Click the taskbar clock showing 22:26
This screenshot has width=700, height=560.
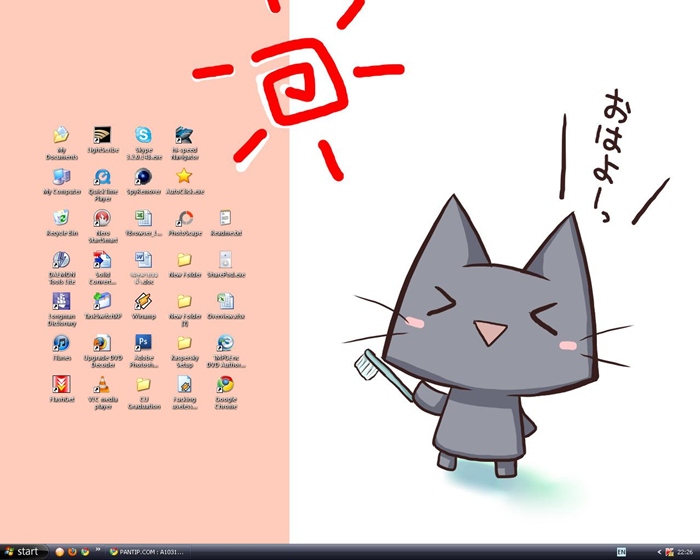pos(685,552)
